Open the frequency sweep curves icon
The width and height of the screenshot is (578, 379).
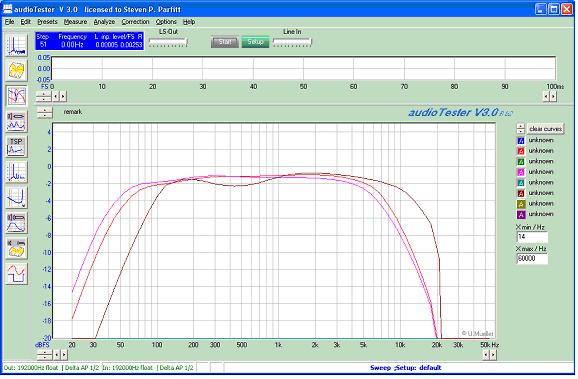(17, 96)
